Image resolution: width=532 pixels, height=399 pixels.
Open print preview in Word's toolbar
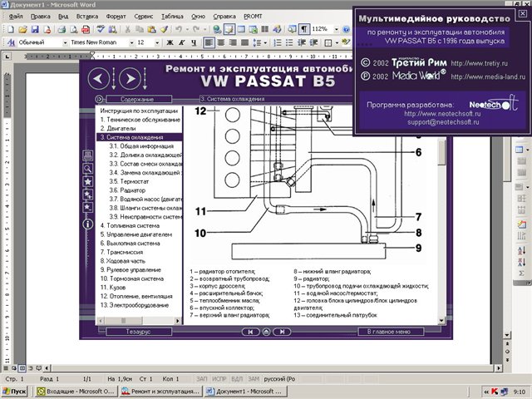[73, 30]
